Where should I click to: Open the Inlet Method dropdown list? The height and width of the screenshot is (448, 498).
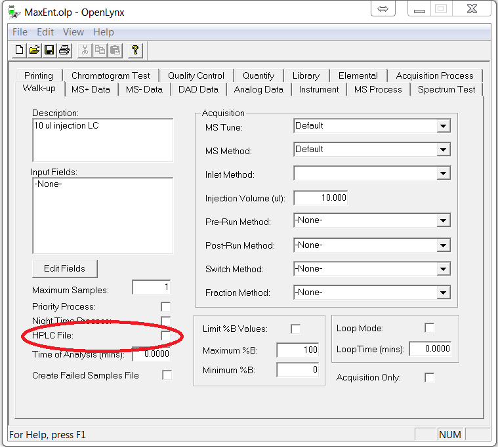pyautogui.click(x=444, y=174)
